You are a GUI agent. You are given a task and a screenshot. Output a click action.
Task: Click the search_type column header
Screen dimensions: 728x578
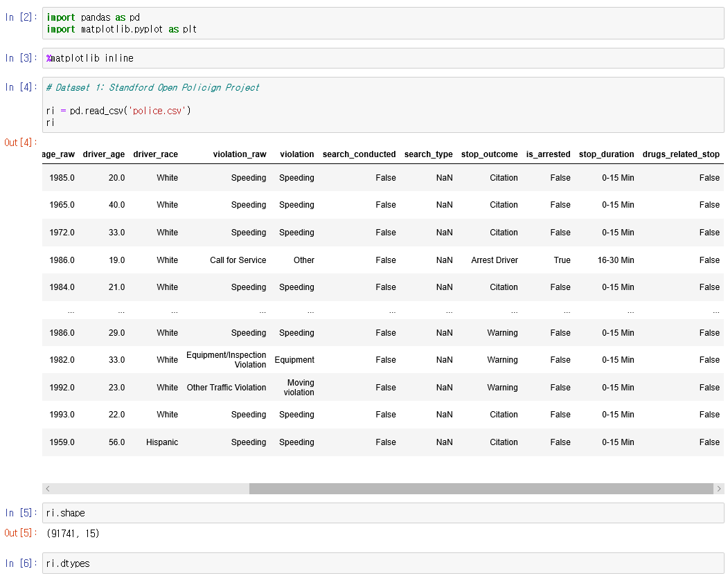point(428,154)
